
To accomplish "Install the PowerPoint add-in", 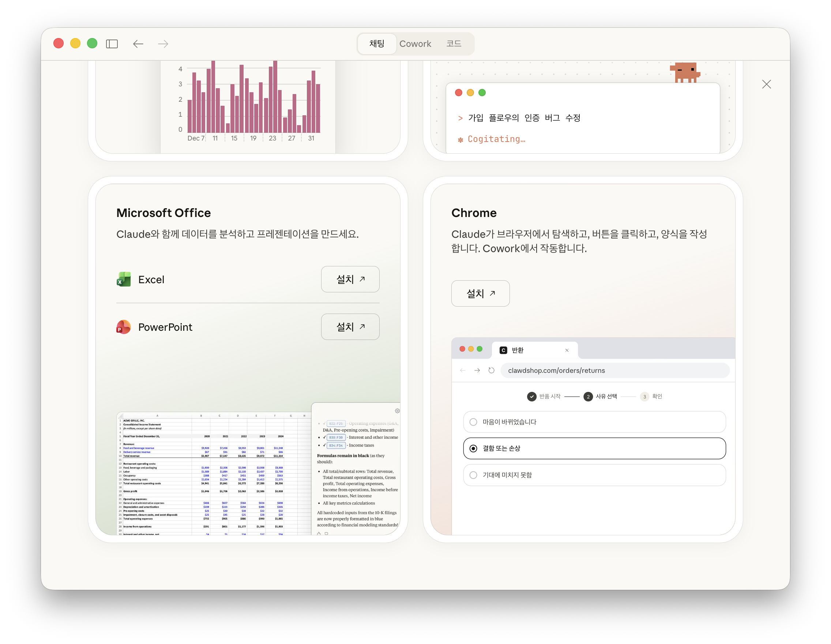I will tap(350, 327).
